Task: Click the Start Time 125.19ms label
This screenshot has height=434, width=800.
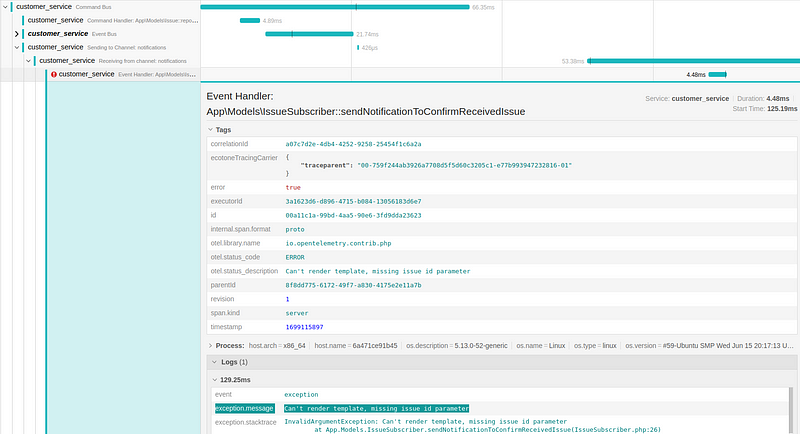Action: 765,109
